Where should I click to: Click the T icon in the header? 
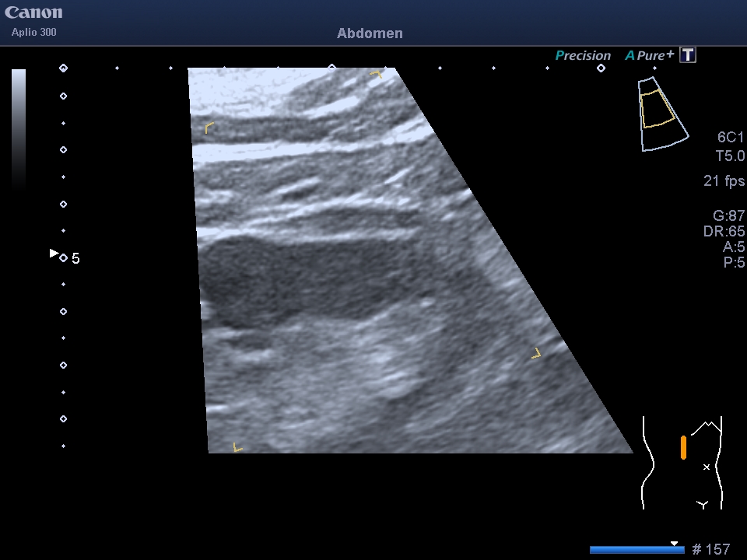(x=687, y=54)
